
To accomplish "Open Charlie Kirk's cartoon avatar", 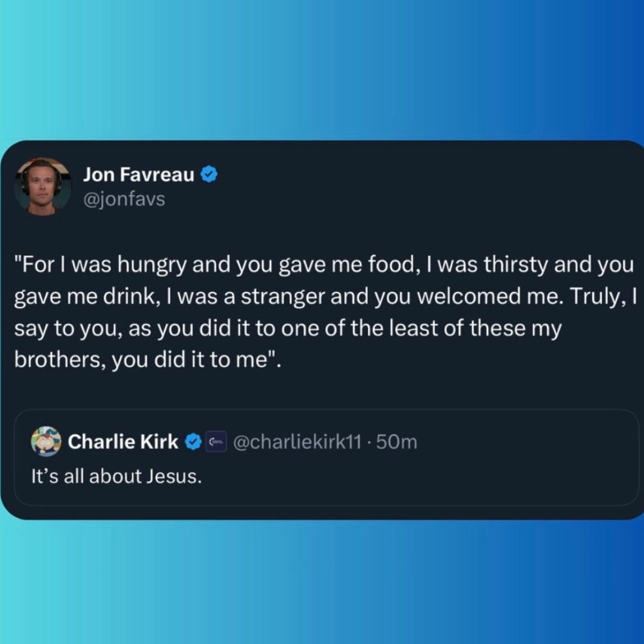I will pyautogui.click(x=46, y=442).
